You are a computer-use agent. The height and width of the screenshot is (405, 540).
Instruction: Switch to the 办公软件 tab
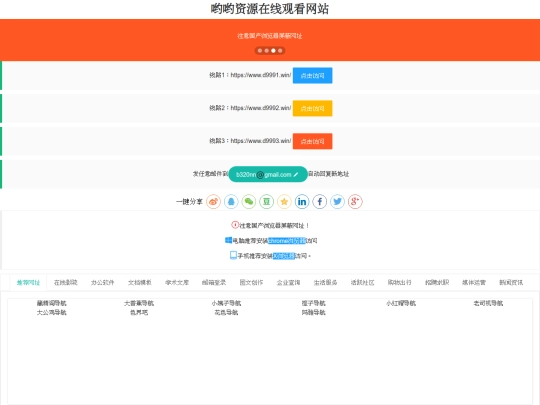102,282
